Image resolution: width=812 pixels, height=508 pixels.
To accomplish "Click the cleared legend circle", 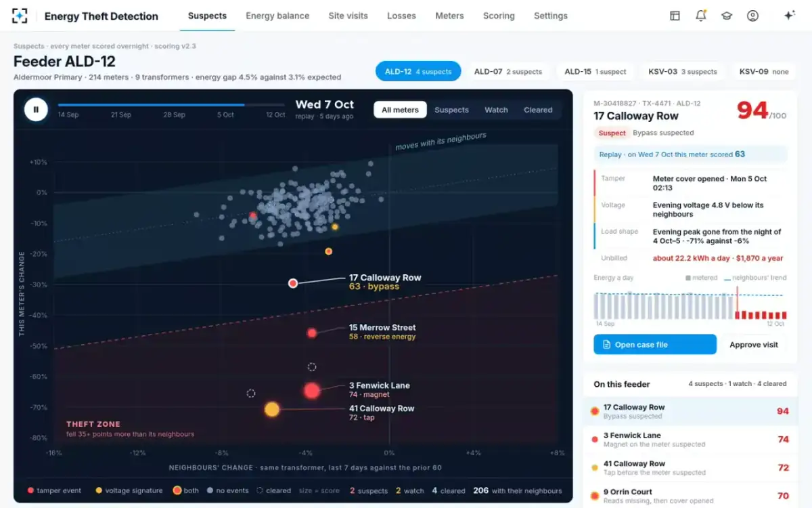I will [x=260, y=490].
